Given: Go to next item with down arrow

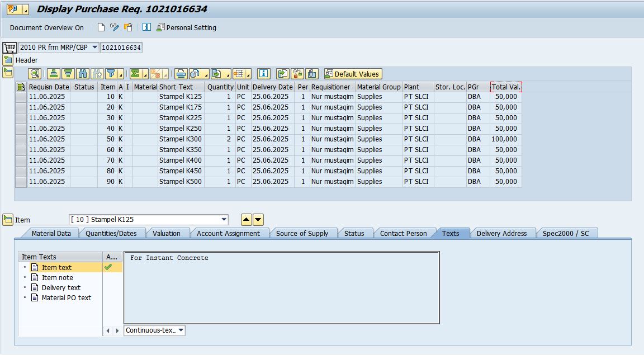Looking at the screenshot, I should [258, 220].
